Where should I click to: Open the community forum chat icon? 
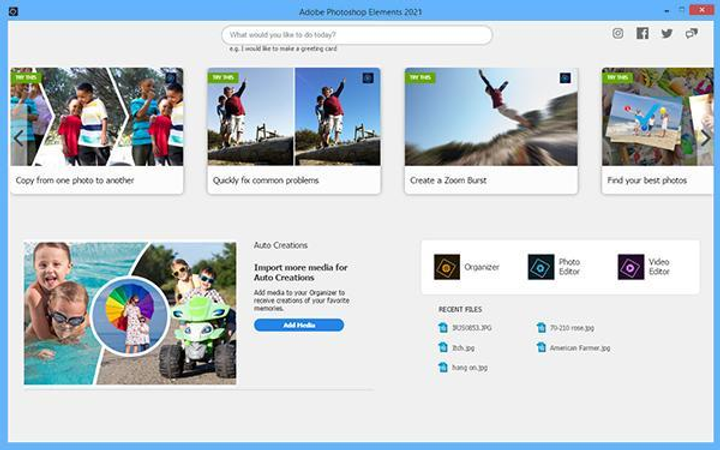pyautogui.click(x=692, y=33)
